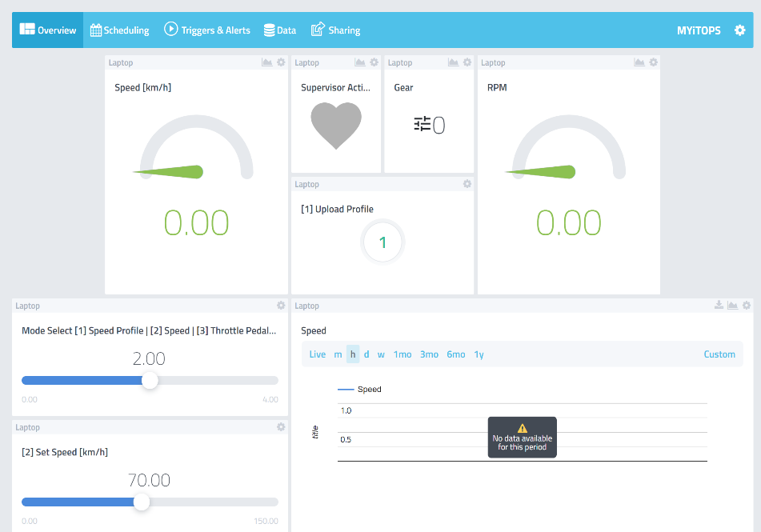Click the chart icon on the RPM widget

tap(639, 62)
